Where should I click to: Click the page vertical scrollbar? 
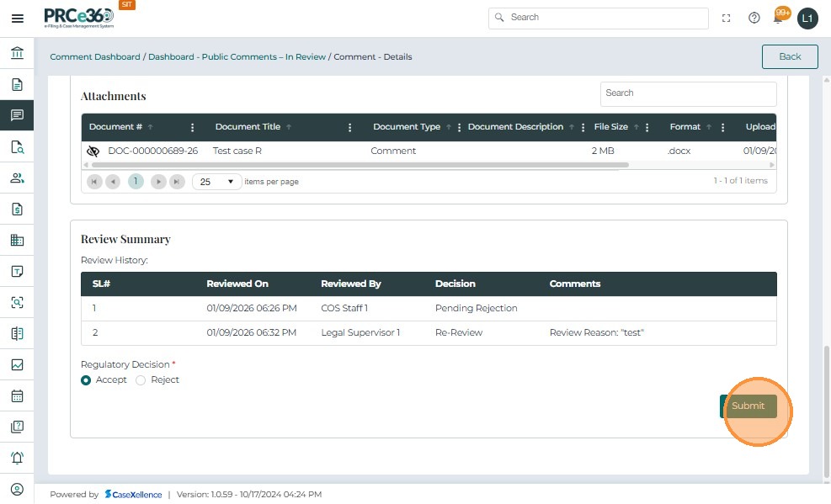tap(826, 412)
